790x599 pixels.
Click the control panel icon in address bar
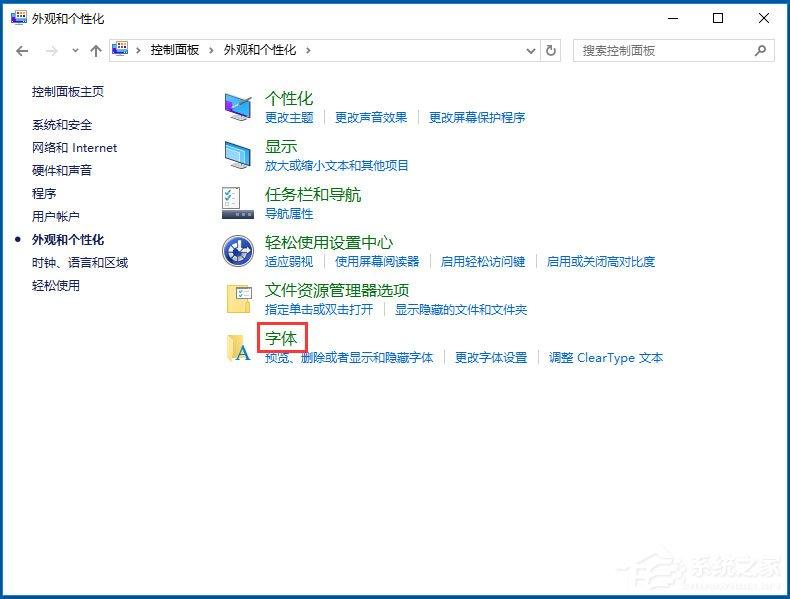point(120,49)
